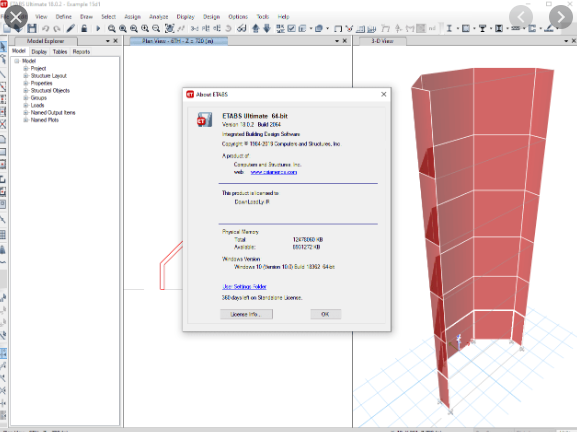Screen dimensions: 577x432
Task: Move down in list arrow icon
Action: click(267, 28)
